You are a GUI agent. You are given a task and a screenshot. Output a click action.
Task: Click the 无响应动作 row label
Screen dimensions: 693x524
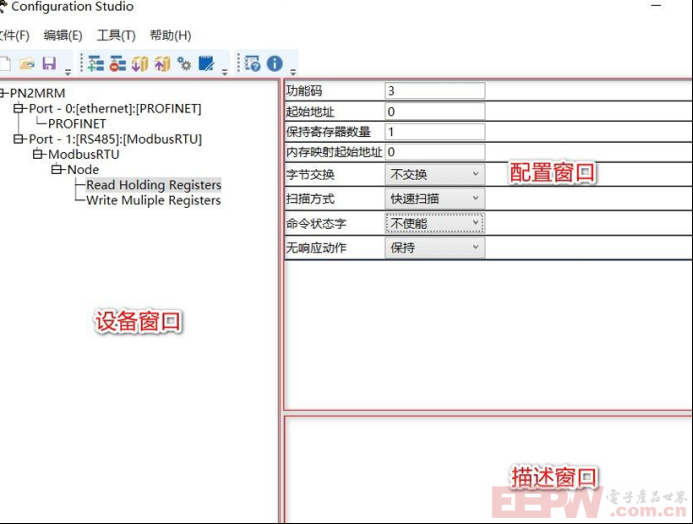tap(316, 248)
